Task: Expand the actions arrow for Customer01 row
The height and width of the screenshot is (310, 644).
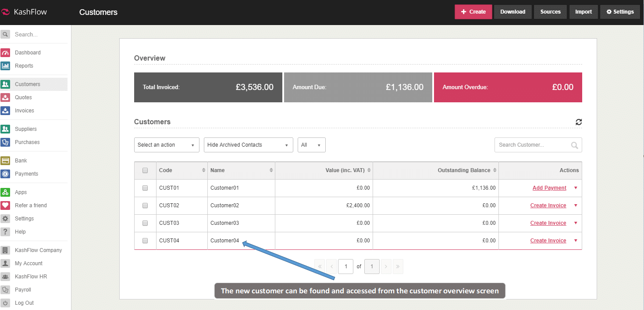Action: tap(576, 188)
